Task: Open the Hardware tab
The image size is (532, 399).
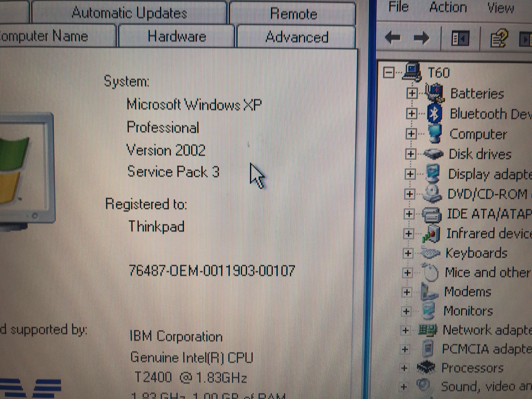Action: [177, 36]
